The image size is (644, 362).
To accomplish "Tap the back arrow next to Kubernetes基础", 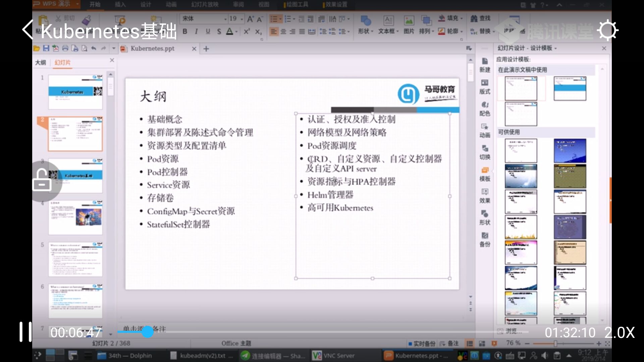I will click(x=28, y=30).
